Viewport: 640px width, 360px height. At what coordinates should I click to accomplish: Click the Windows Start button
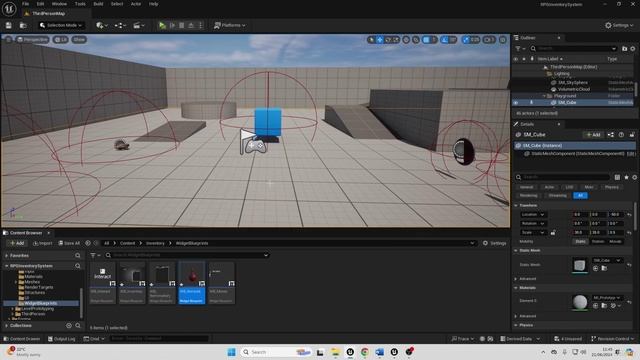231,352
